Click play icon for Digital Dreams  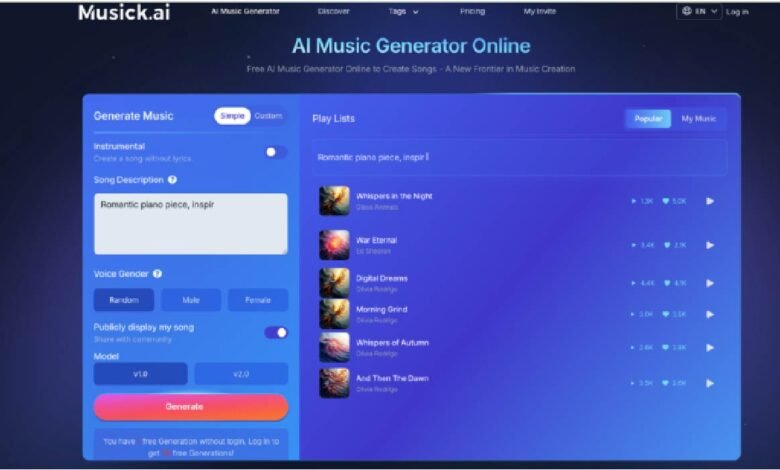(x=710, y=283)
